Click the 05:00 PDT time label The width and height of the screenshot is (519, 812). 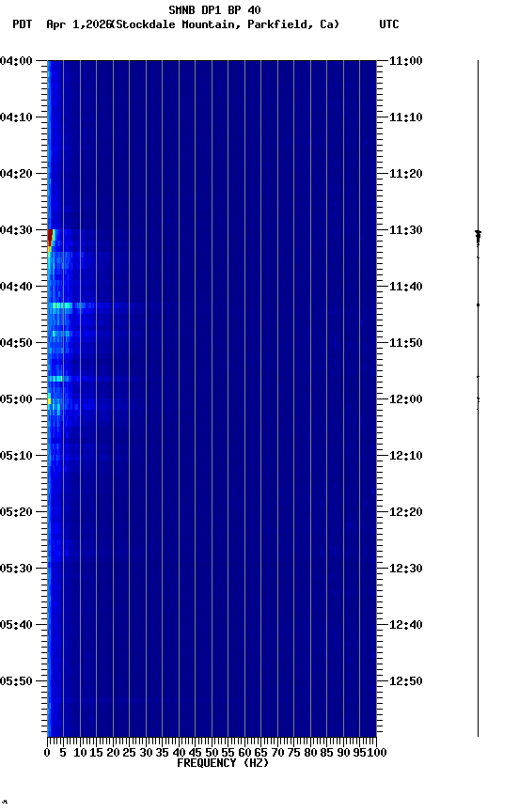[x=16, y=399]
